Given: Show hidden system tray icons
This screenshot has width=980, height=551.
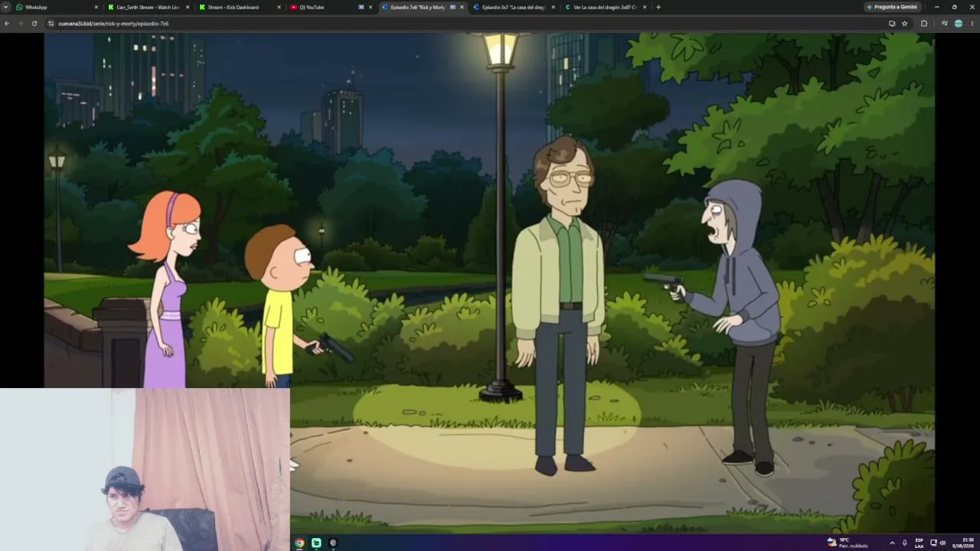Looking at the screenshot, I should [x=892, y=543].
